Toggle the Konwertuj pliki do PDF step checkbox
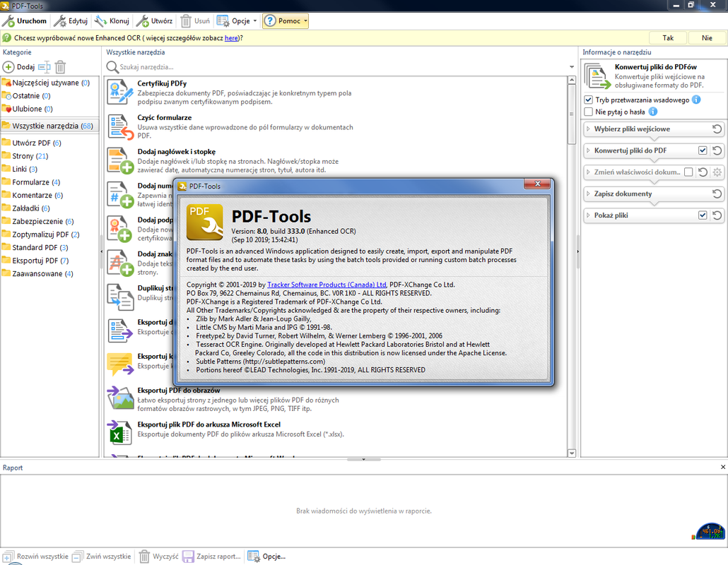 tap(703, 150)
